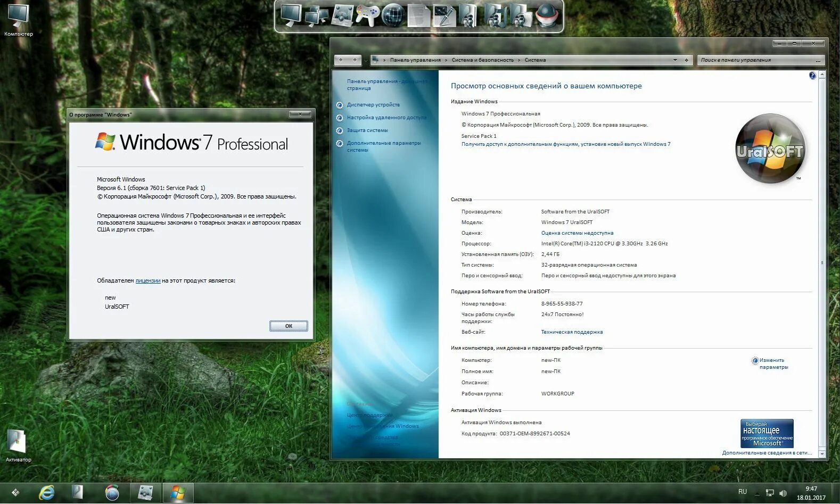Open the Активатор desktop icon
The height and width of the screenshot is (504, 840).
18,446
